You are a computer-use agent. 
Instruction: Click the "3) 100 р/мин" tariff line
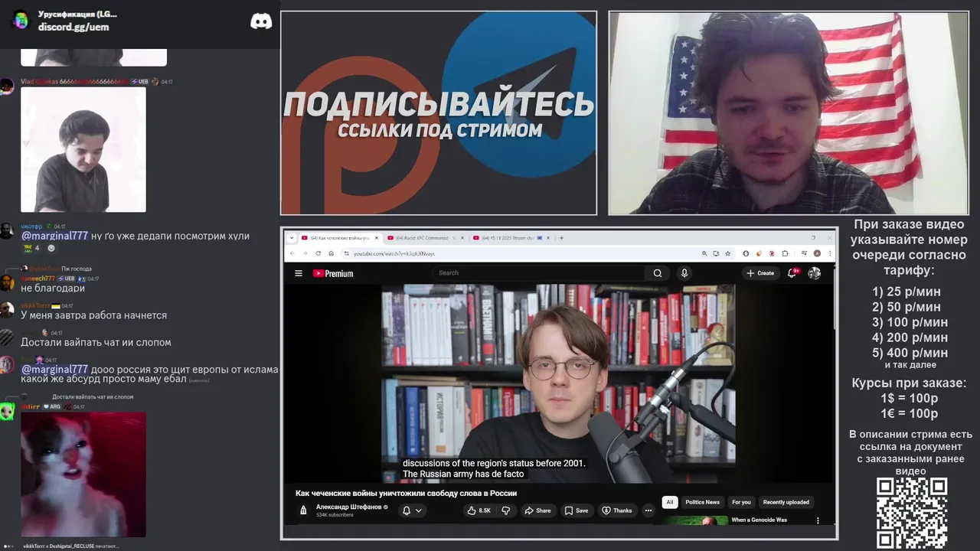[x=910, y=322]
